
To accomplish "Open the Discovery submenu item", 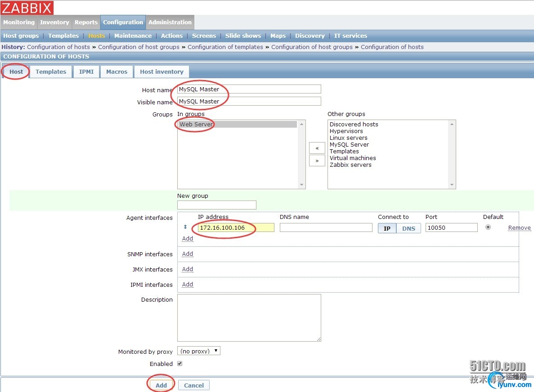I will 310,36.
